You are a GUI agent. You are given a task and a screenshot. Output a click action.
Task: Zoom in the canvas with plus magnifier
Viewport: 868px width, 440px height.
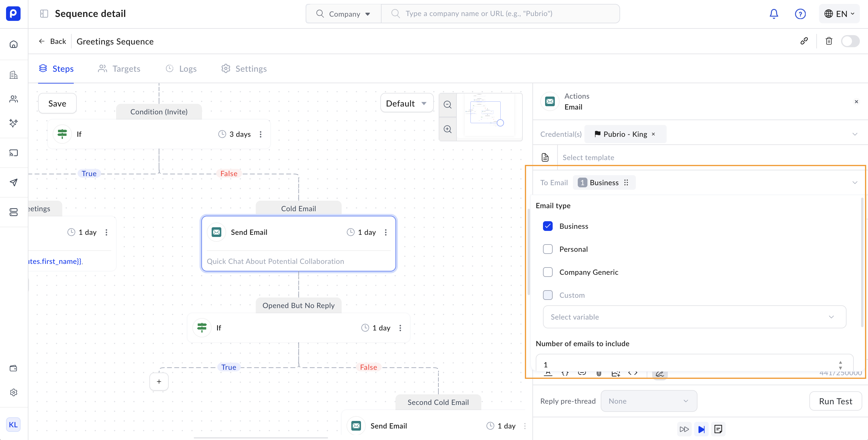[x=447, y=130]
